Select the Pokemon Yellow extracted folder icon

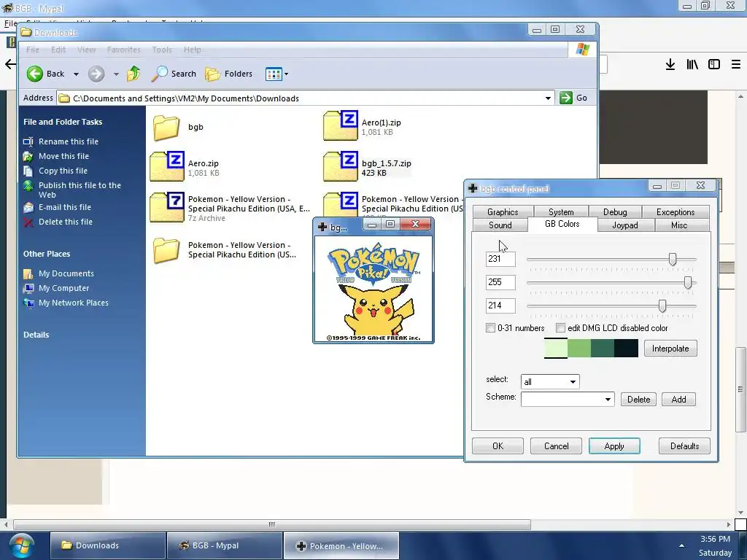click(x=166, y=250)
